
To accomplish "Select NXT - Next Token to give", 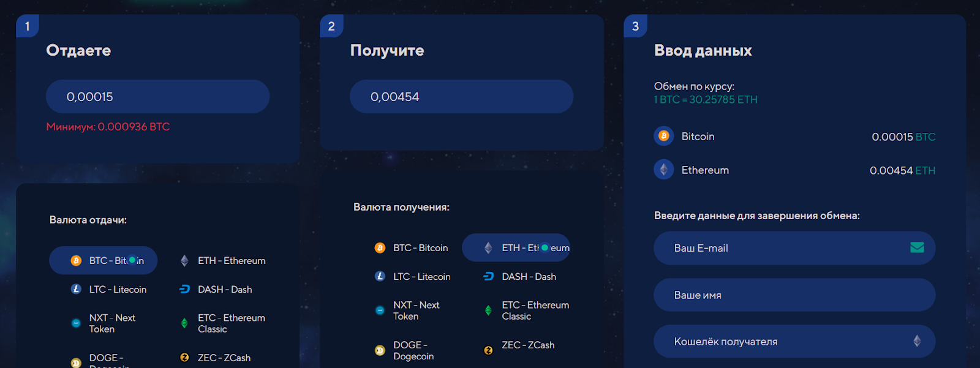I will coord(111,323).
